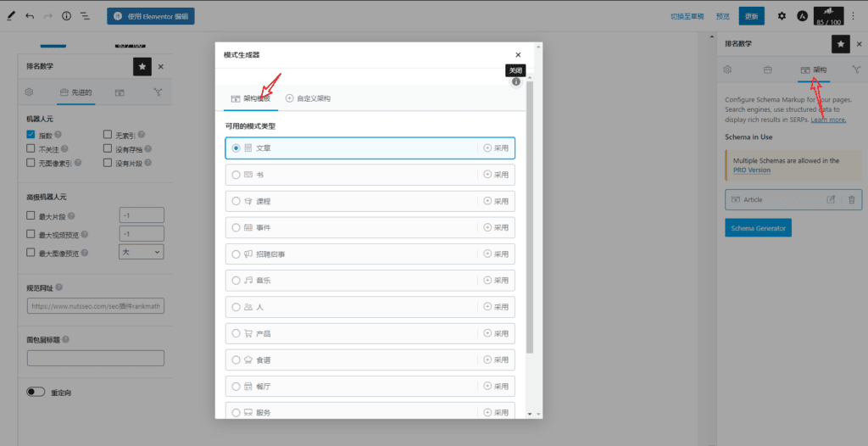Viewport: 868px width, 446px height.
Task: Click the 更新 button
Action: click(751, 16)
